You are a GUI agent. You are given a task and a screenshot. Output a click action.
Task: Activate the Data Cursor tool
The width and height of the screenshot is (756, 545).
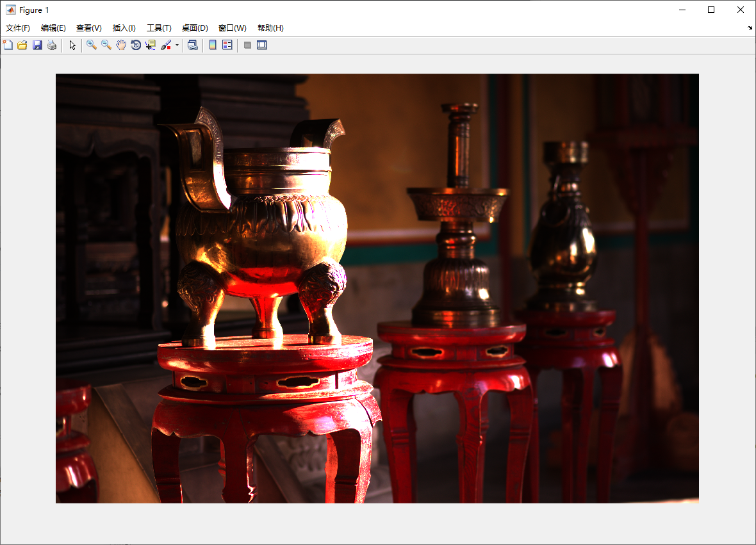[x=151, y=45]
